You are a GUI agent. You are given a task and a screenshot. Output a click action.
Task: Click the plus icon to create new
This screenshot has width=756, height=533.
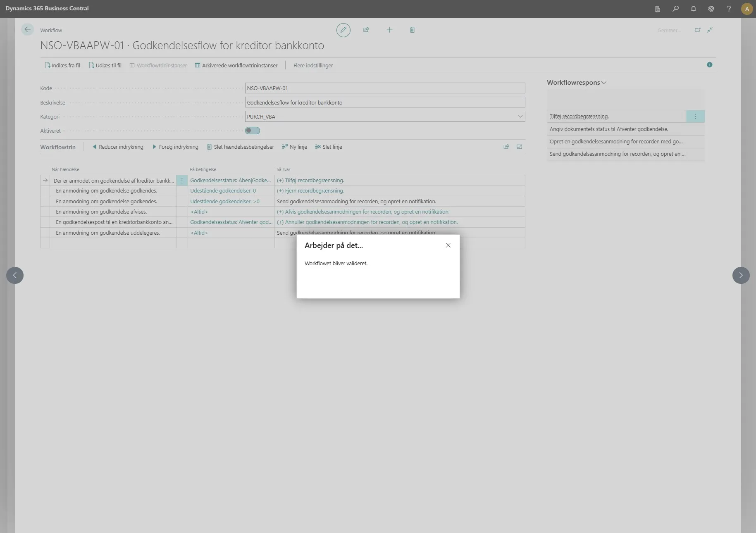click(389, 30)
